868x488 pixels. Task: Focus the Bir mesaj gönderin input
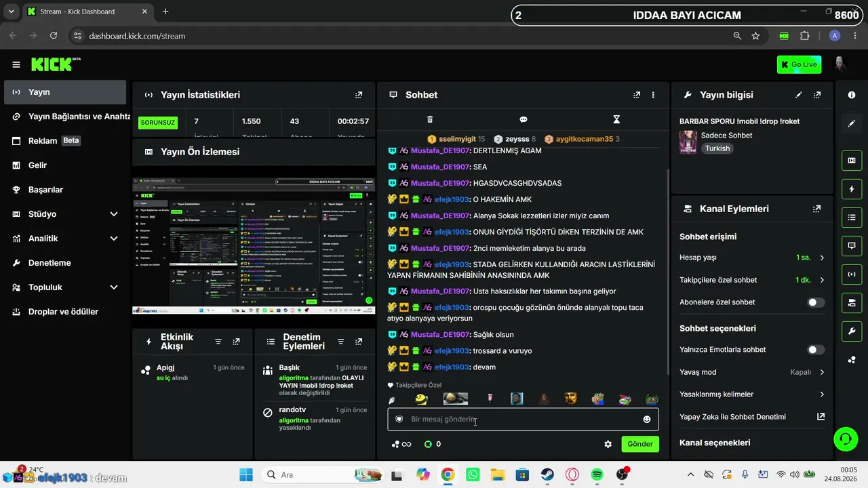[x=523, y=420]
